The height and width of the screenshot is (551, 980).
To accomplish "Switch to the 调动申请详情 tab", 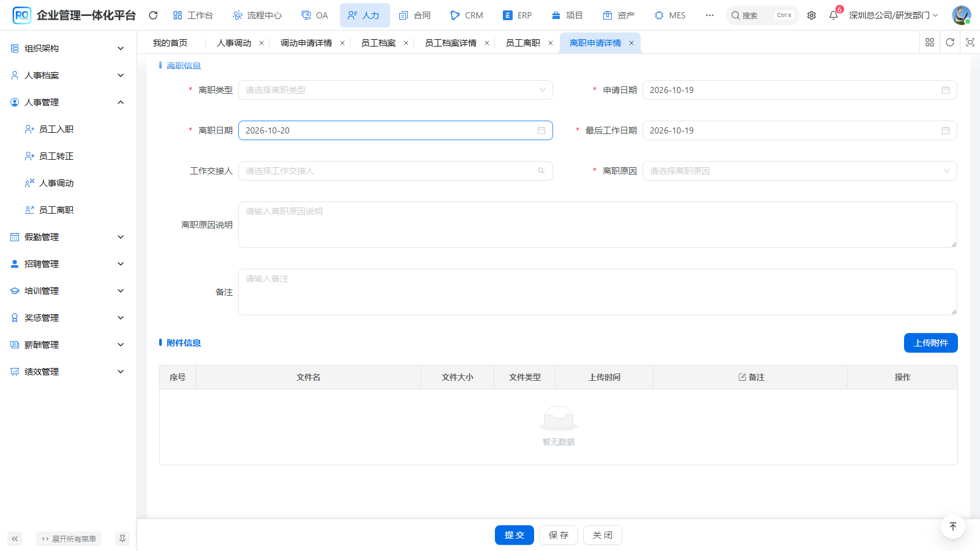I will tap(306, 43).
